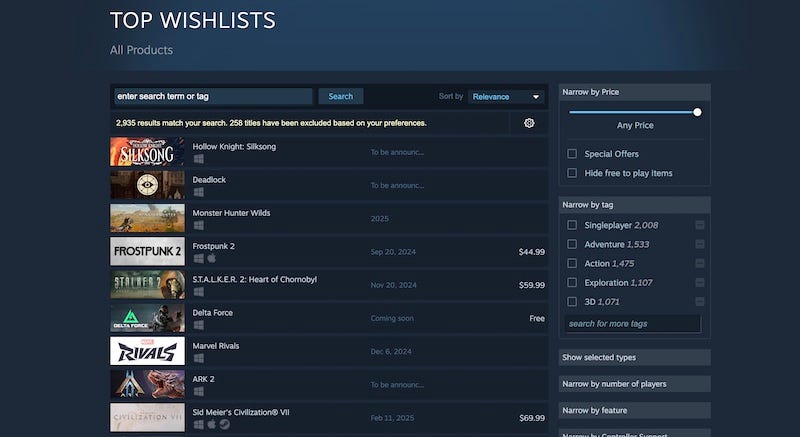Image resolution: width=800 pixels, height=437 pixels.
Task: Click Windows icon under Monster Hunter Wilds
Action: [198, 225]
